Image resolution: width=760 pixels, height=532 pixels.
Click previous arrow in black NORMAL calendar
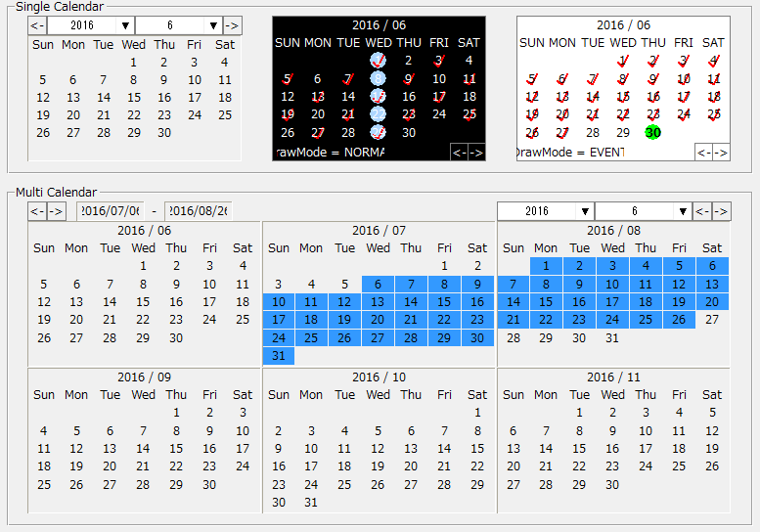click(459, 152)
